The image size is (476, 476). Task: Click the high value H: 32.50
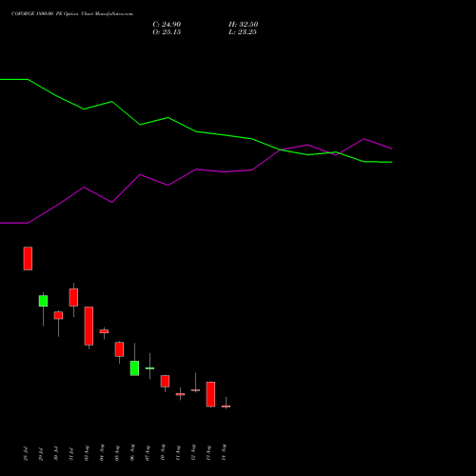(243, 25)
